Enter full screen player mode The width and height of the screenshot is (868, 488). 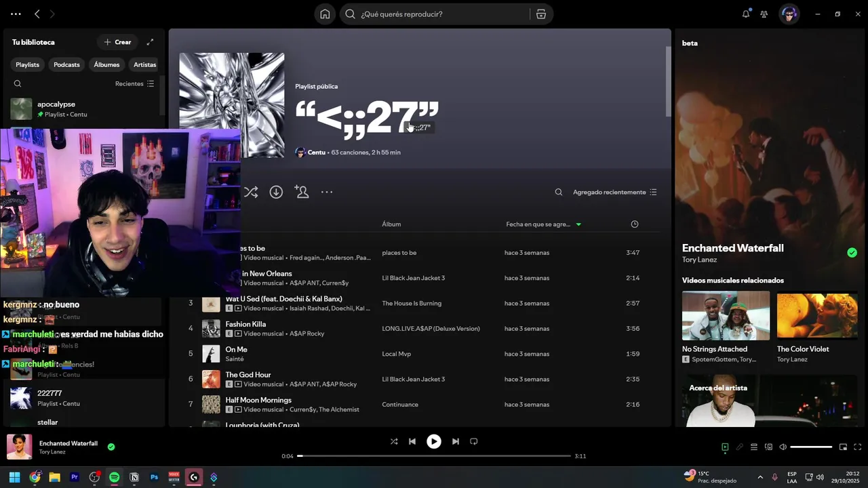(x=858, y=447)
